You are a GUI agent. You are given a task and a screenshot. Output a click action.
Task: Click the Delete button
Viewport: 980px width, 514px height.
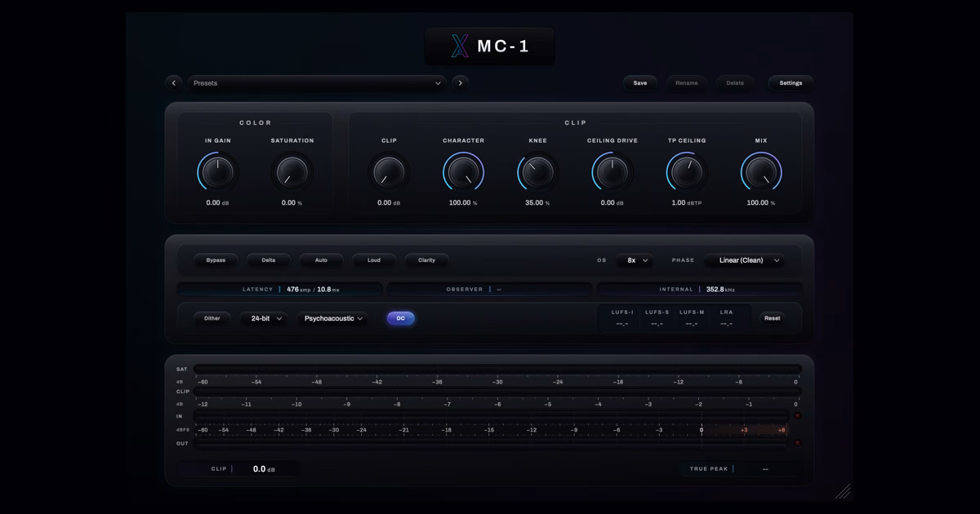pos(735,82)
